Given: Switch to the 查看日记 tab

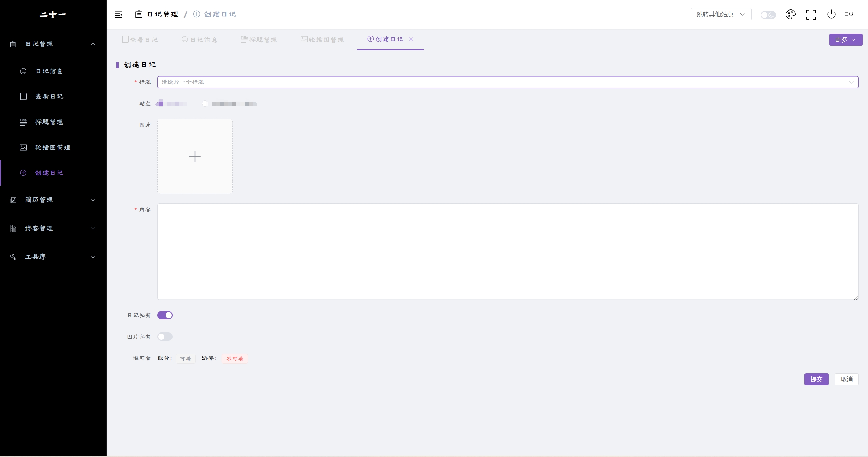Looking at the screenshot, I should [140, 40].
